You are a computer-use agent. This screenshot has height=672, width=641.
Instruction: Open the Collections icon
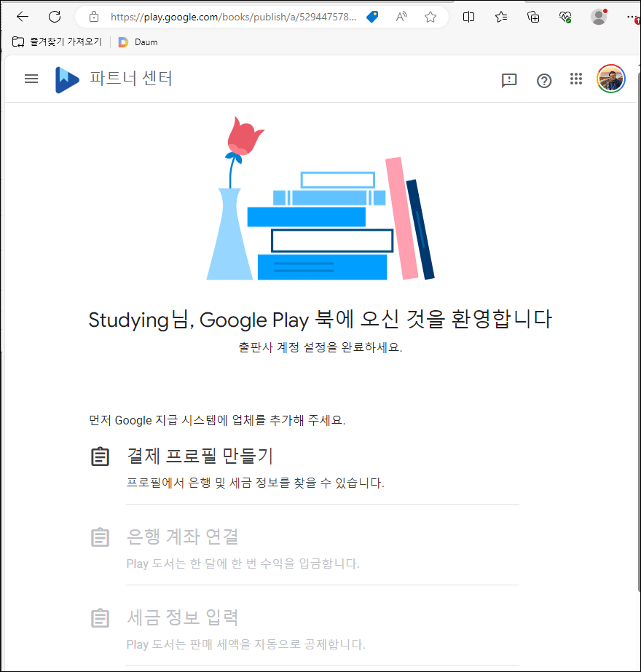coord(533,17)
